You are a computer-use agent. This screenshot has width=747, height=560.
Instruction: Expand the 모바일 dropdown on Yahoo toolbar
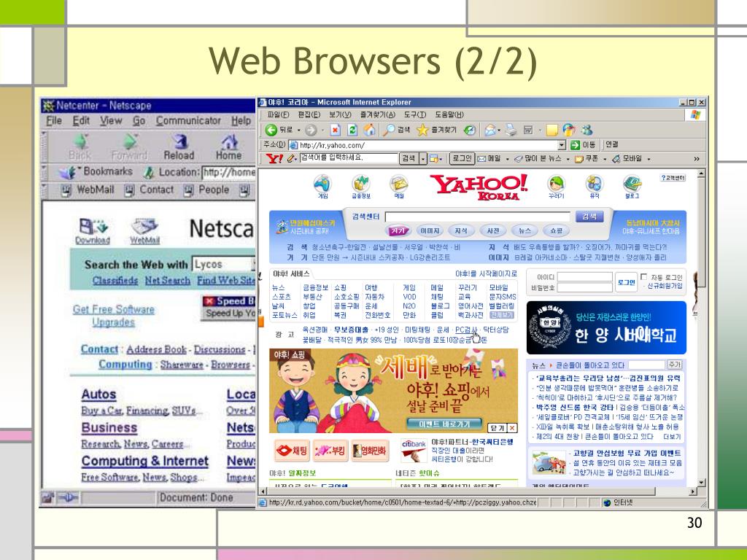click(649, 159)
